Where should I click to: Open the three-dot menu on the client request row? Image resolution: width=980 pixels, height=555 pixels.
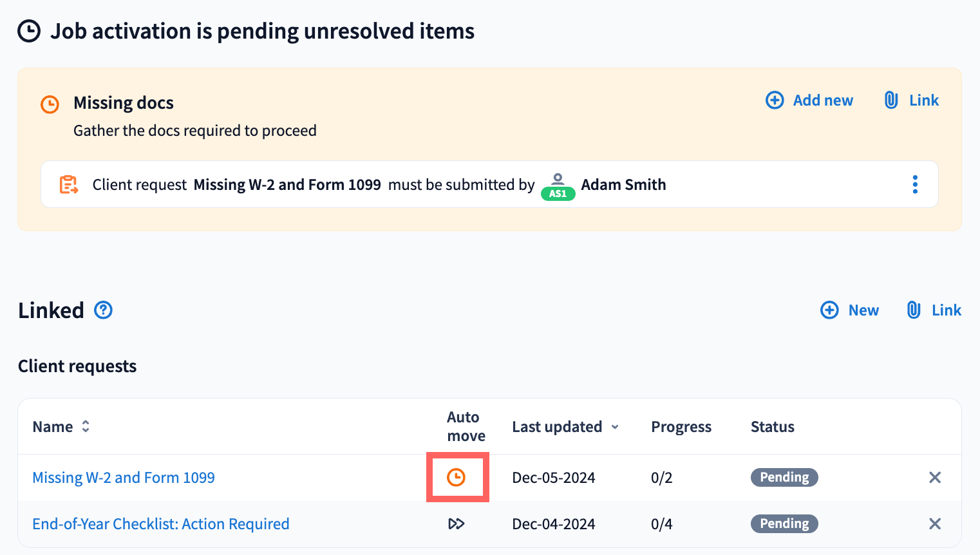(x=914, y=185)
